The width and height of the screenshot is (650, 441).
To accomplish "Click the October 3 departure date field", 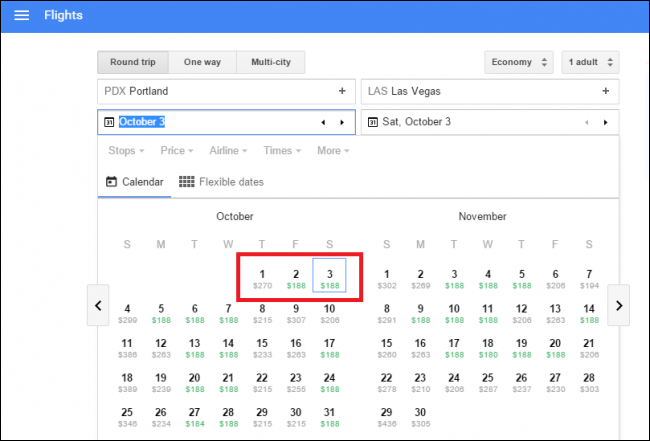I will click(x=226, y=122).
